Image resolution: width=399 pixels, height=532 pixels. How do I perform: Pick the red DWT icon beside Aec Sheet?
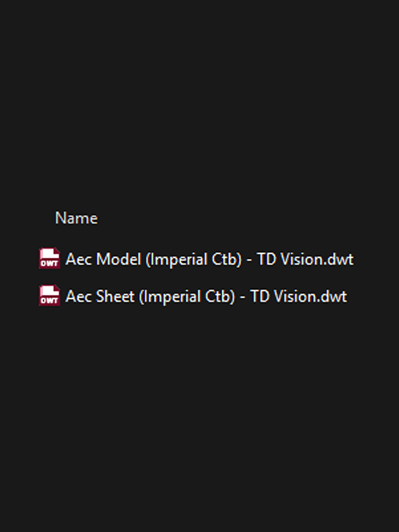tap(49, 296)
